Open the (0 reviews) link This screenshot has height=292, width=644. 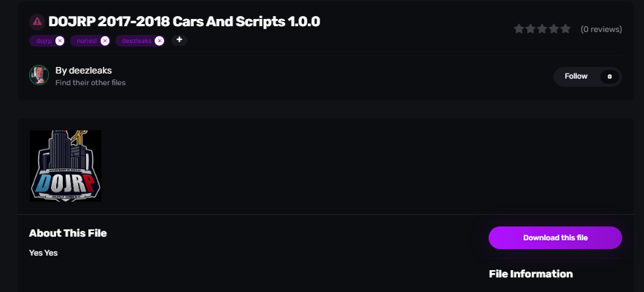(x=601, y=29)
